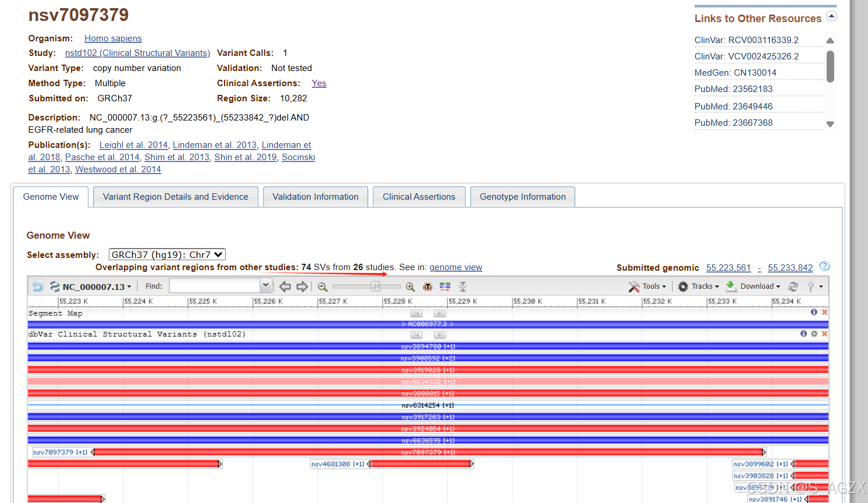Open MedGen CN130014 link

pyautogui.click(x=735, y=73)
